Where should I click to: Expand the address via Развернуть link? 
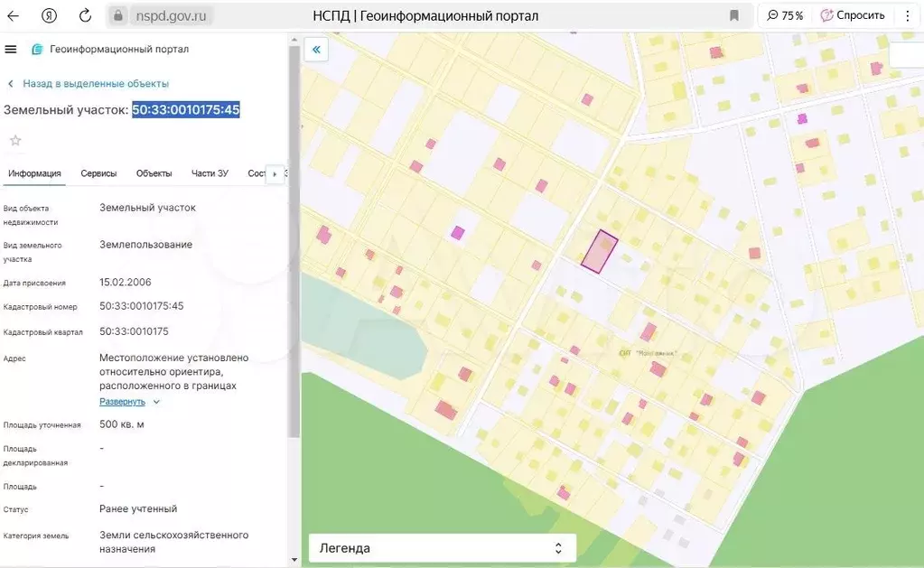click(x=122, y=402)
